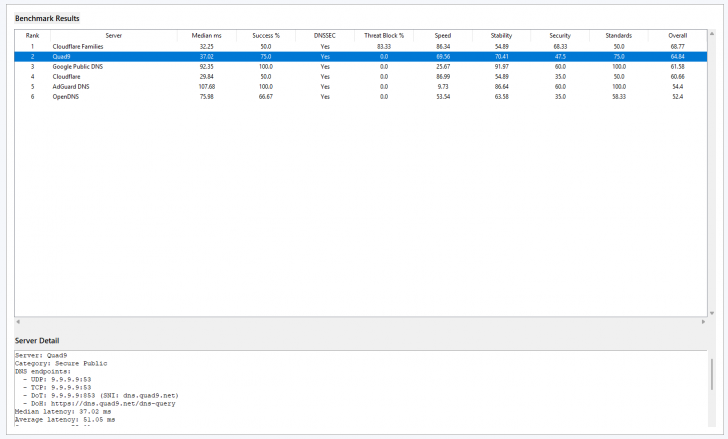Click results list scroll up arrow

712,34
